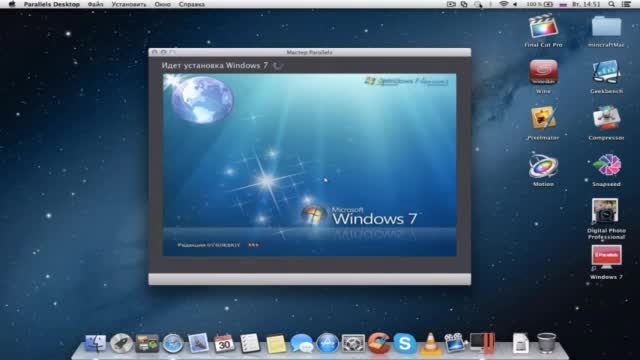Viewport: 640px width, 360px height.
Task: Open the Wine desktop icon
Action: click(543, 72)
